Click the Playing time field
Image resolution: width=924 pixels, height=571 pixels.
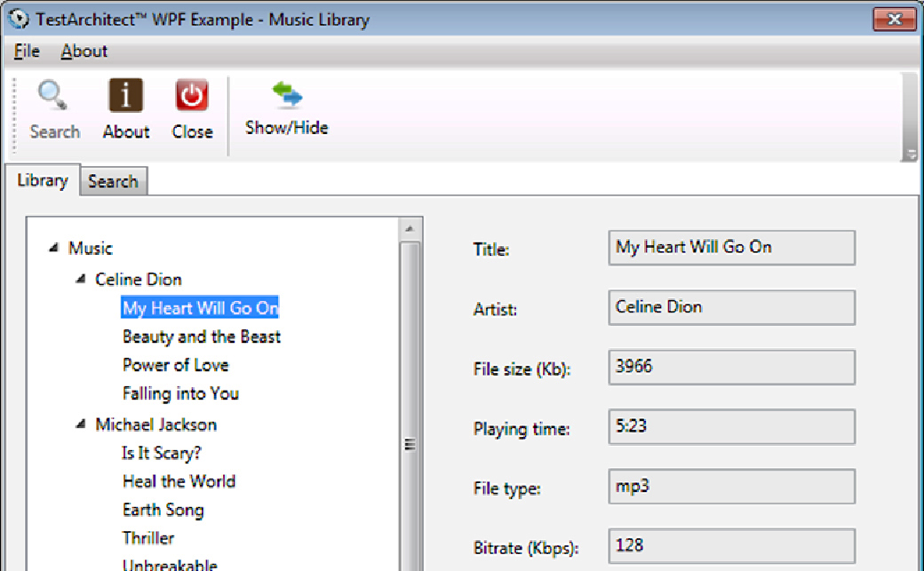(x=731, y=426)
